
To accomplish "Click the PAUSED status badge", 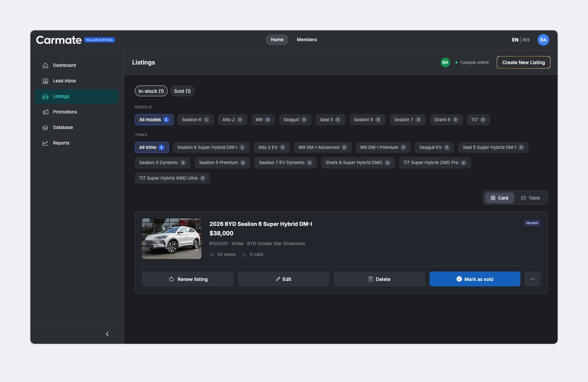I will pos(532,223).
